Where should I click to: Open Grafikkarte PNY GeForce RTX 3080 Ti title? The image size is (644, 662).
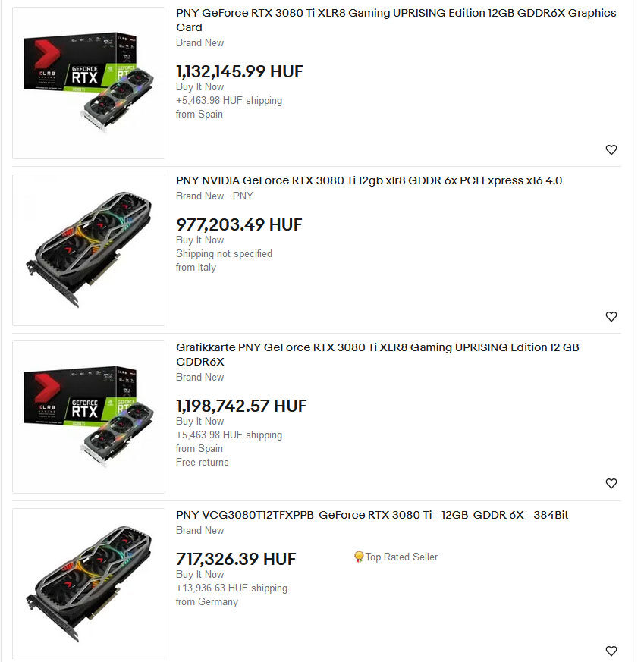tap(377, 354)
